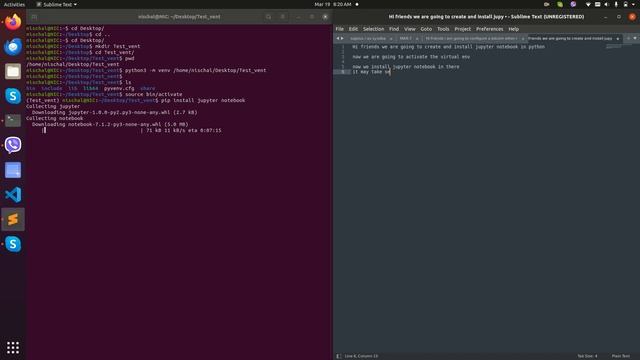This screenshot has height=360, width=640.
Task: Open Wi-Fi network indicator
Action: [588, 4]
